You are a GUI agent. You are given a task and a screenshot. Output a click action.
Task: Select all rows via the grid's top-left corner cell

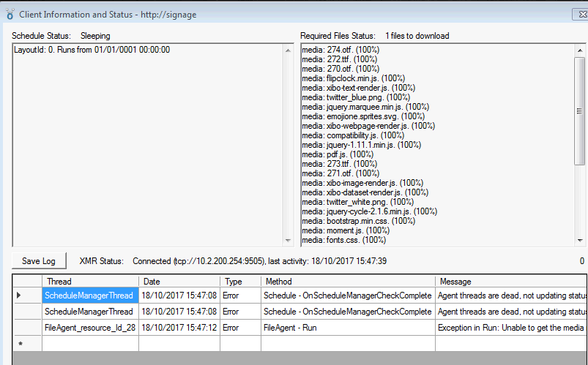pos(27,281)
